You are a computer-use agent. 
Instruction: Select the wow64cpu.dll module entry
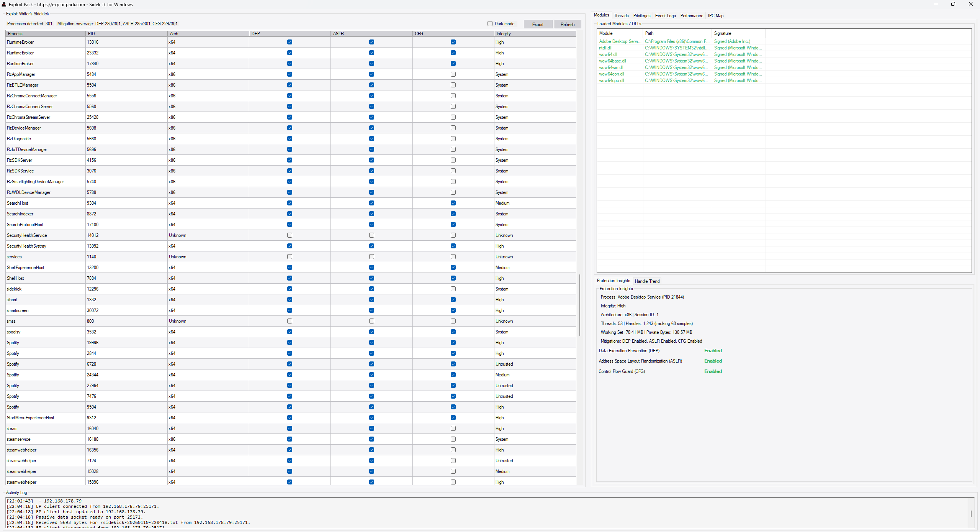pyautogui.click(x=611, y=80)
